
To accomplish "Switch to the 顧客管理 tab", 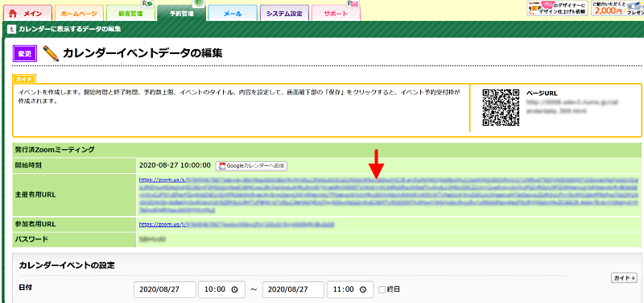I will [x=130, y=13].
